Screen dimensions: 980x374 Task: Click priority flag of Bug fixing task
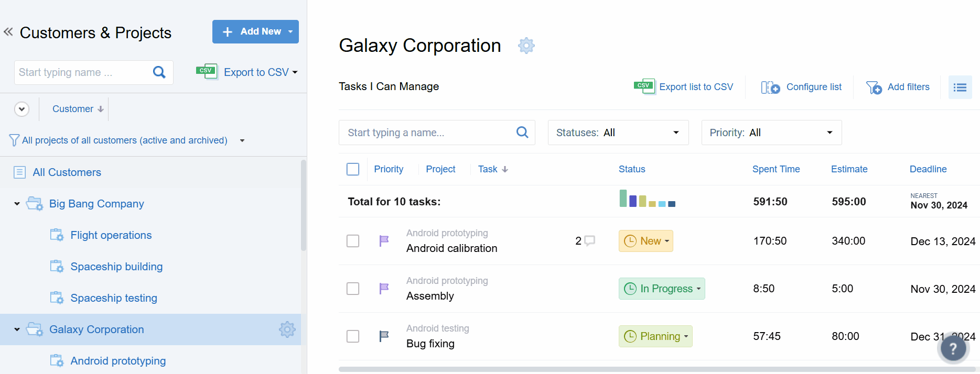[384, 336]
